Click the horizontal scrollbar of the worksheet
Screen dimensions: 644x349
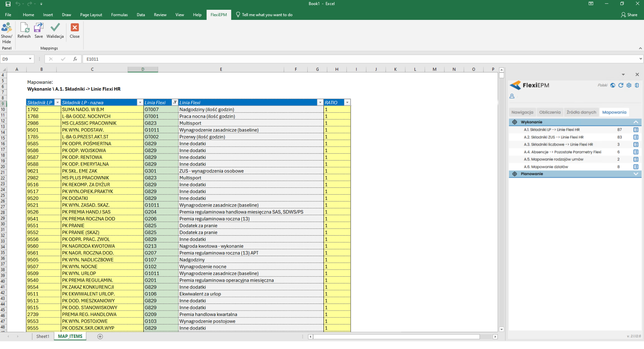[x=396, y=337]
